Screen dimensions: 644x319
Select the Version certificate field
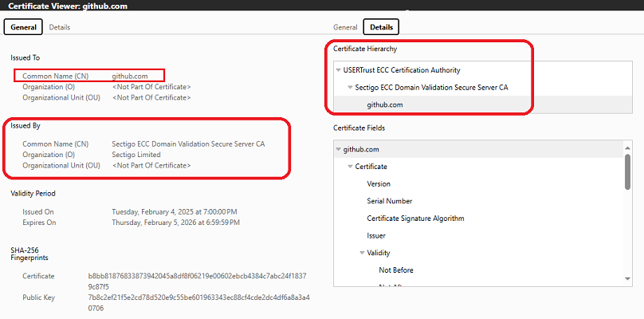click(x=379, y=183)
